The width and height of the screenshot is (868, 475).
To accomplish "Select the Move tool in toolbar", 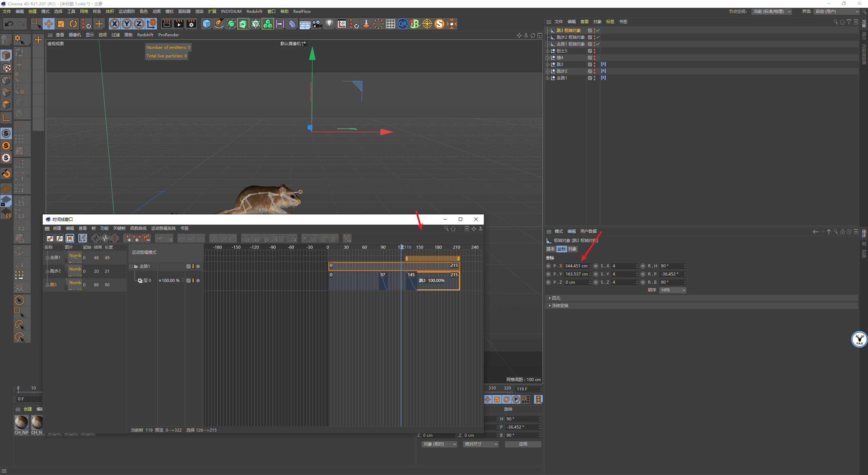I will 49,24.
